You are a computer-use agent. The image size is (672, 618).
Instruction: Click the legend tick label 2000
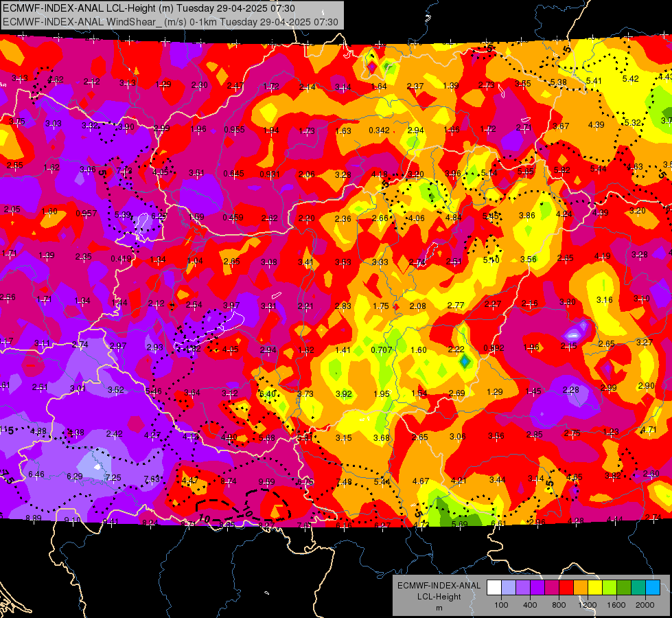click(x=645, y=605)
